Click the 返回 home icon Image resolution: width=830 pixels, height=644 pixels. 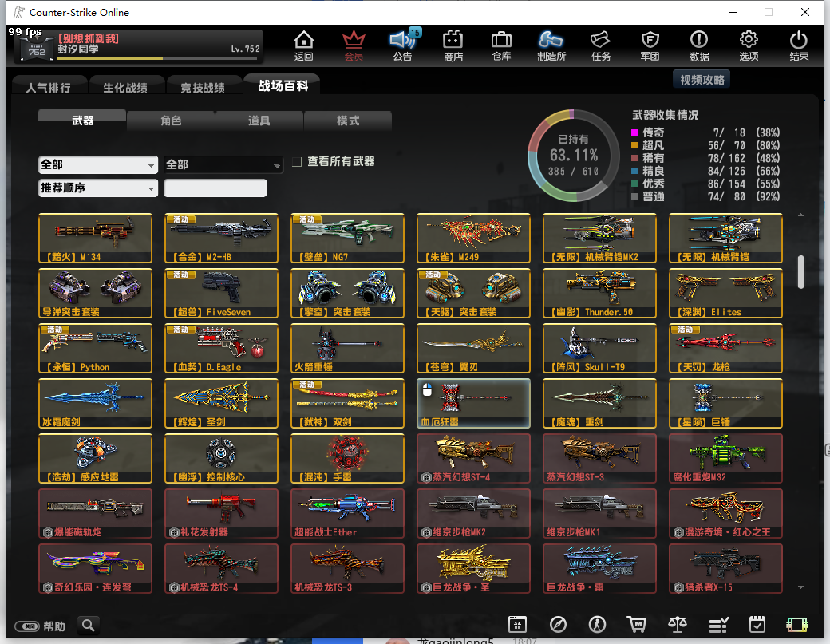304,45
